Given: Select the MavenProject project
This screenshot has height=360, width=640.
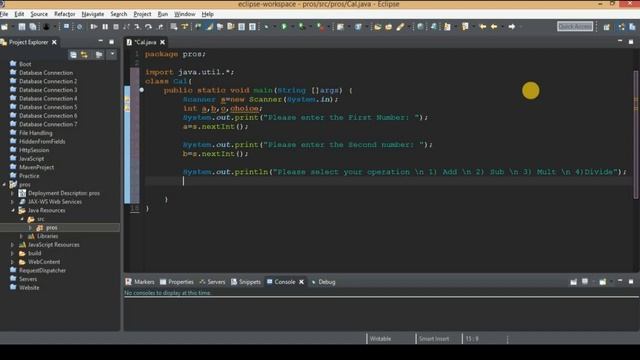Looking at the screenshot, I should pos(36,167).
